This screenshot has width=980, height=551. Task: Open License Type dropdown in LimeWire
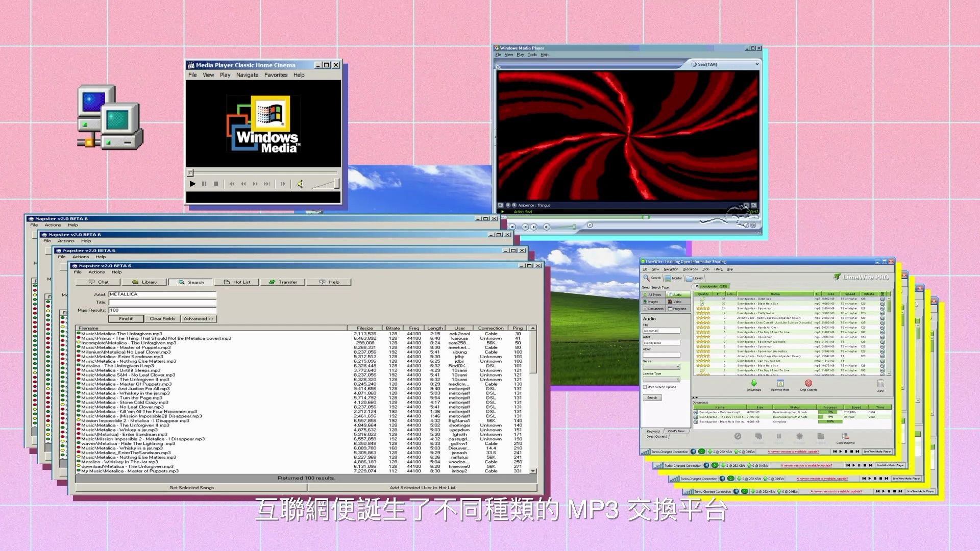661,379
